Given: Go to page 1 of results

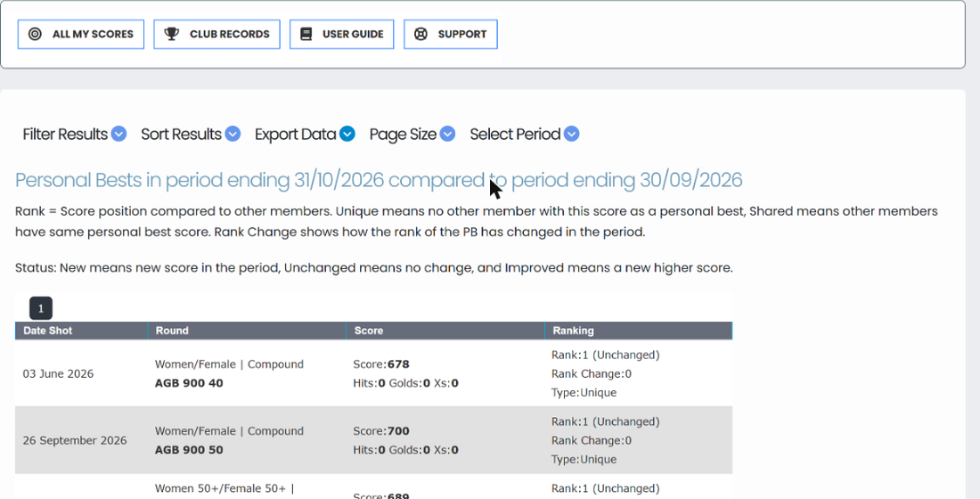Looking at the screenshot, I should (x=41, y=308).
